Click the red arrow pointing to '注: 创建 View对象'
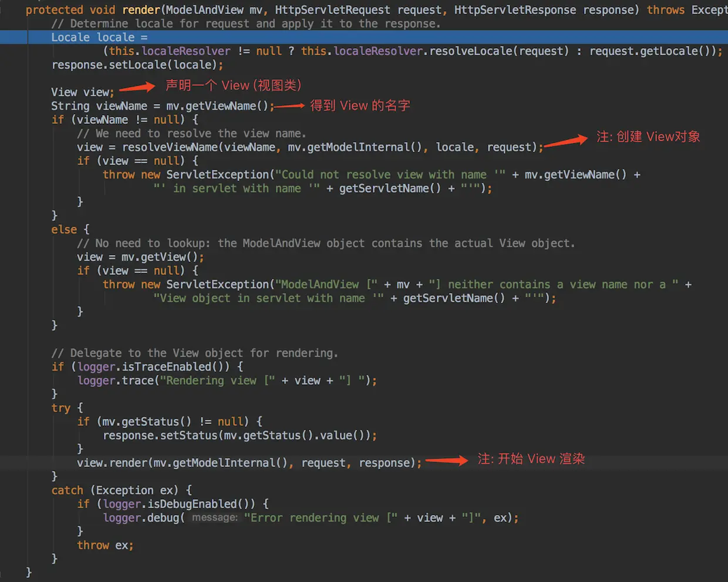Viewport: 728px width, 582px height. coord(565,141)
